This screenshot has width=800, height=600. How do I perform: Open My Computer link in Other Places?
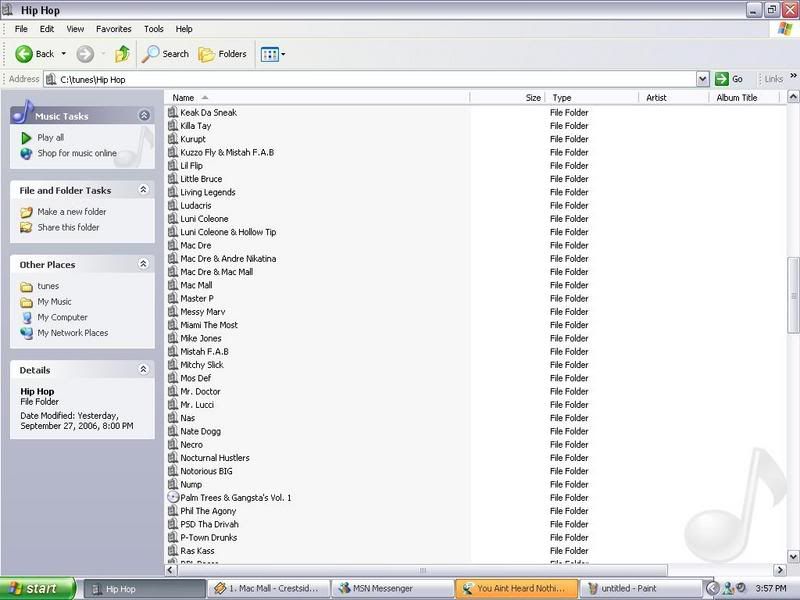62,317
